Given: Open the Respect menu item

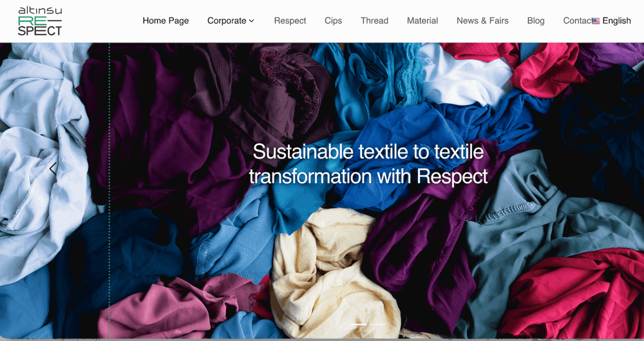Looking at the screenshot, I should [290, 21].
